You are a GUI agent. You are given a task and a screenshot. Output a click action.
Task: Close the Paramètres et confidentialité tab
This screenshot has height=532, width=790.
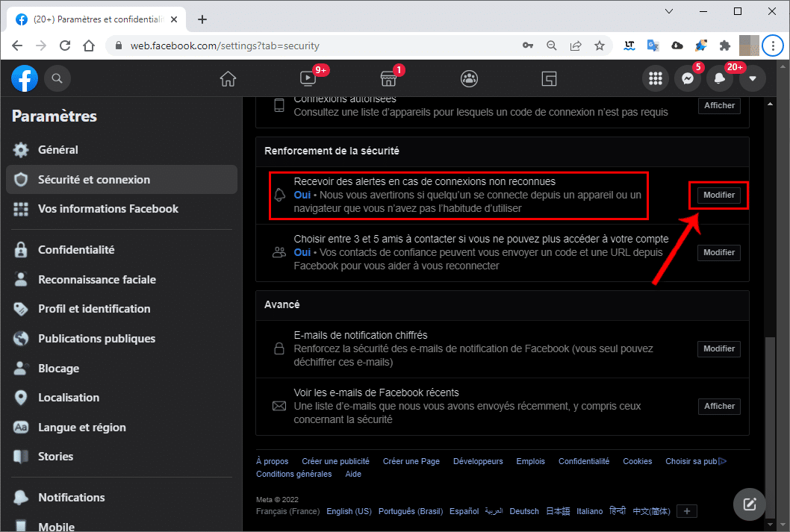174,19
